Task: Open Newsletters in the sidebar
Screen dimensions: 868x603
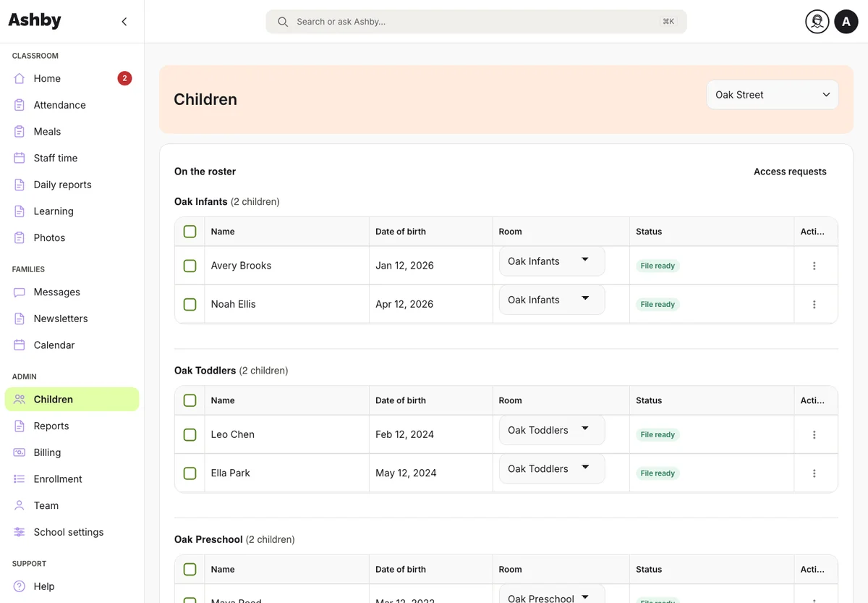Action: (72, 319)
